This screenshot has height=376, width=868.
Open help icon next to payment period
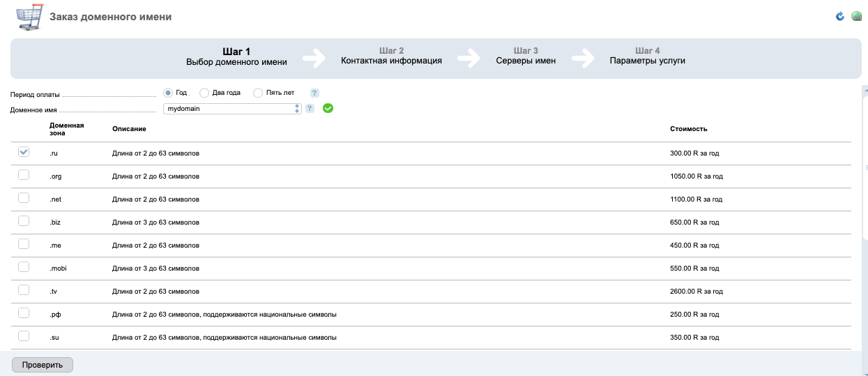[314, 93]
